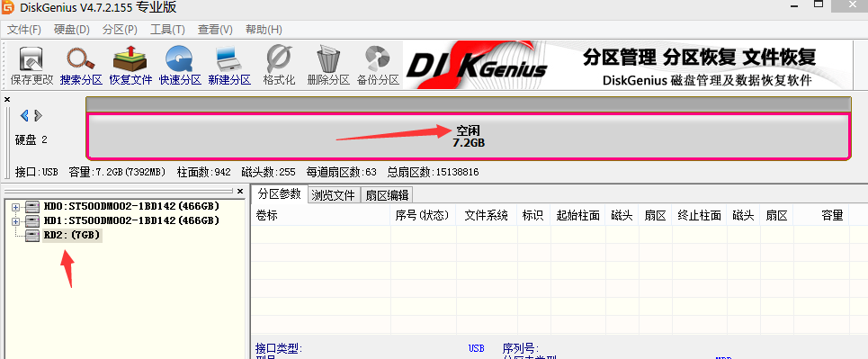Click the 接口类型: label in details

pyautogui.click(x=279, y=348)
